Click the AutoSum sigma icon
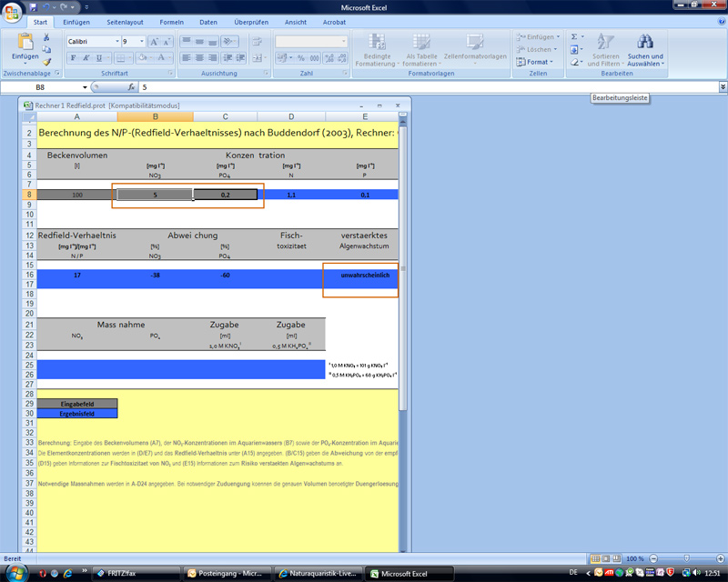The image size is (728, 582). pyautogui.click(x=574, y=37)
